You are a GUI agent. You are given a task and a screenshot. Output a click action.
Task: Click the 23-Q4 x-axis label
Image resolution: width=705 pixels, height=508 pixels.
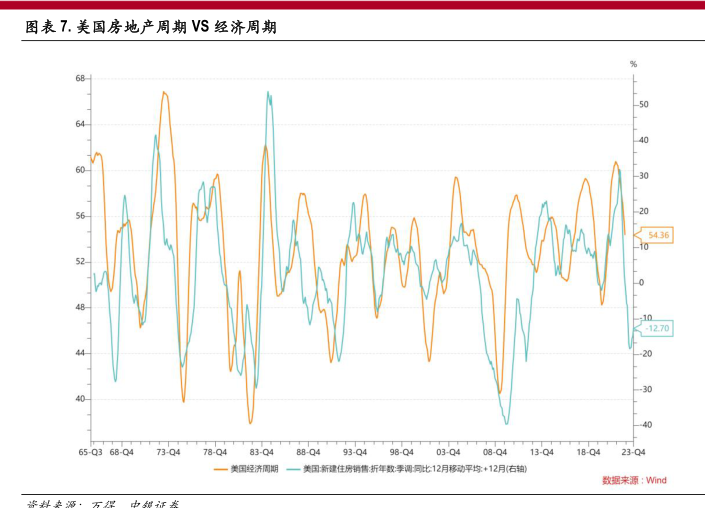633,452
